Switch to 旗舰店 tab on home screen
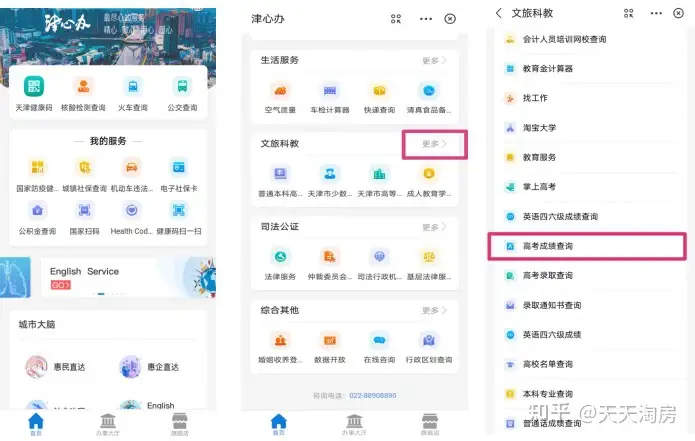 pyautogui.click(x=180, y=424)
